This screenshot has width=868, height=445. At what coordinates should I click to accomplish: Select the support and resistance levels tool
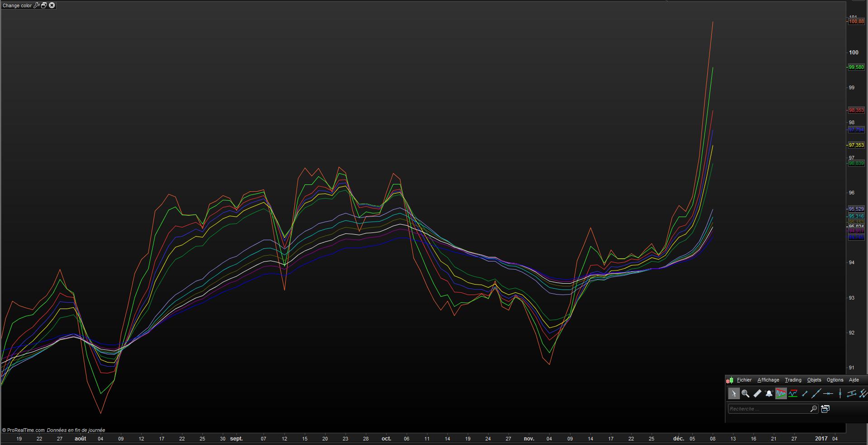pos(793,394)
